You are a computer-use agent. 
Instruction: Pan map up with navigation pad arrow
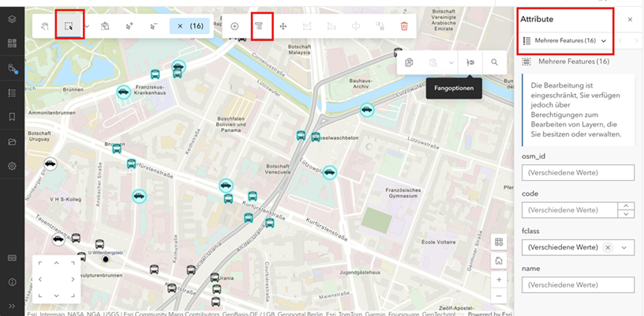[56, 263]
